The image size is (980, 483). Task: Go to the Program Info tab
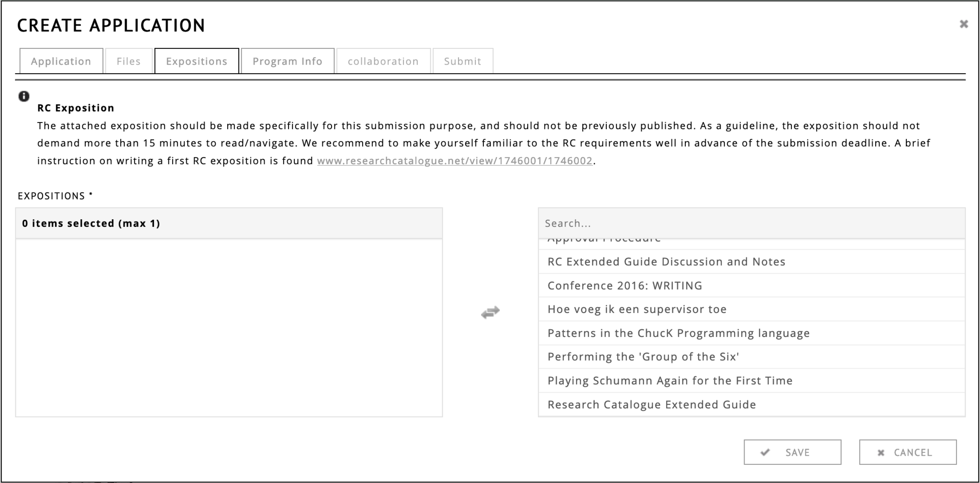[x=287, y=61]
